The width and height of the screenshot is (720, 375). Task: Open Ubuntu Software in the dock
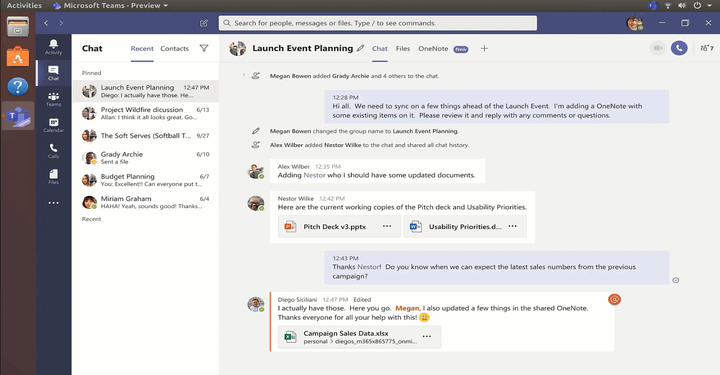point(17,56)
